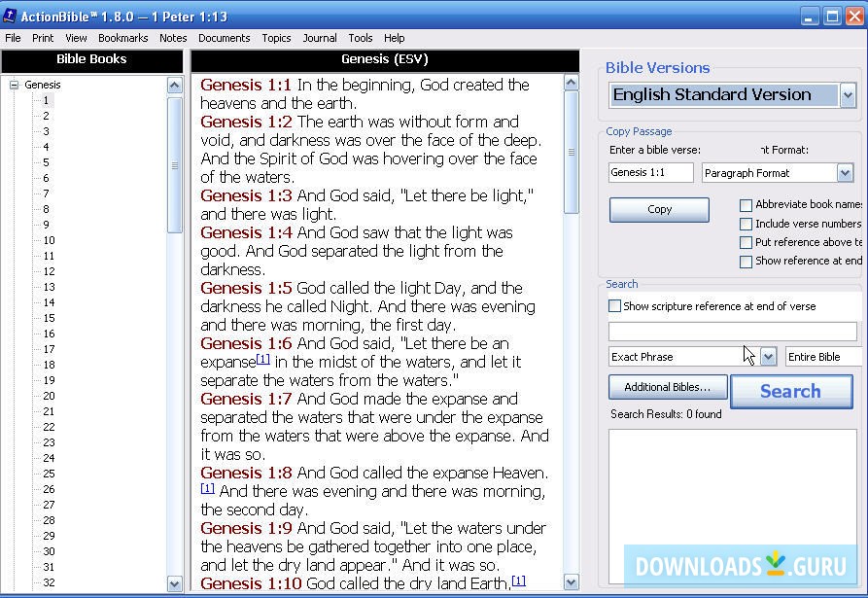This screenshot has height=598, width=868.
Task: Enable Show reference at end checkbox
Action: click(x=746, y=262)
